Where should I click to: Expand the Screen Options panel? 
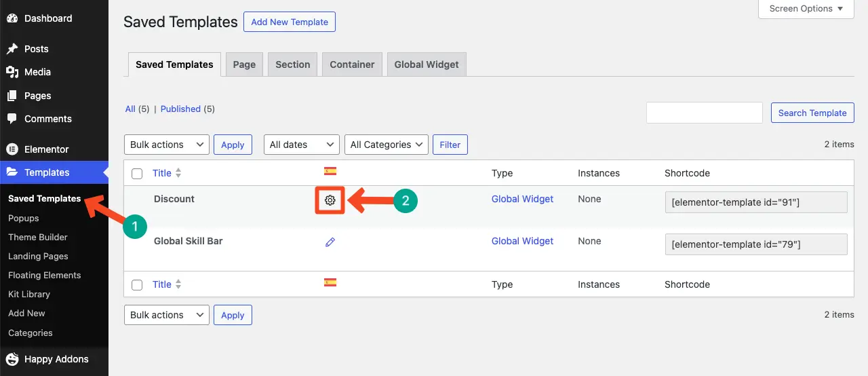(806, 9)
